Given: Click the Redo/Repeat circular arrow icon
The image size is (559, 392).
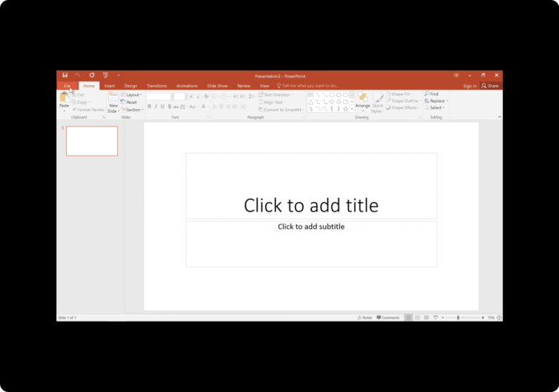Looking at the screenshot, I should [x=92, y=75].
